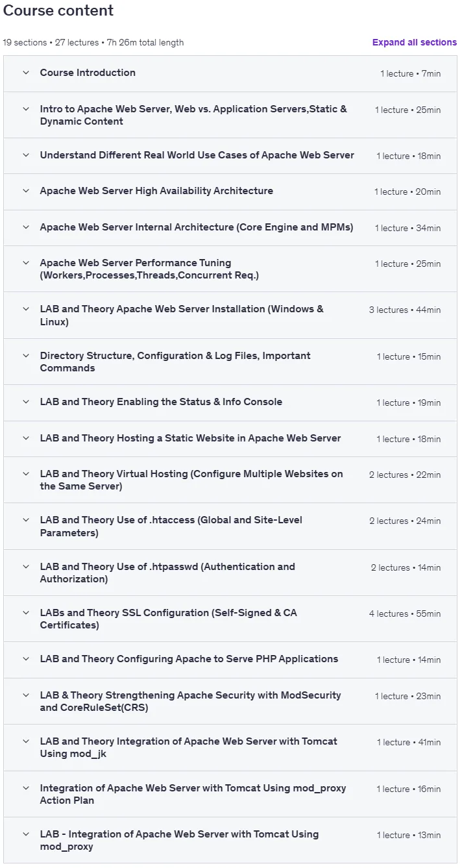This screenshot has height=868, width=462.
Task: Open chevron for Internal Architecture (Core Engine and MPMs)
Action: 26,227
